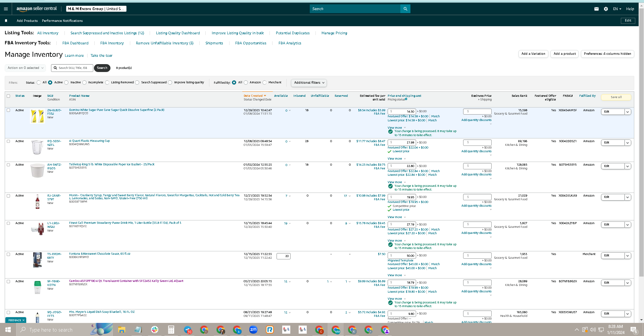Open the notification center icon
The width and height of the screenshot is (644, 336).
(634, 330)
